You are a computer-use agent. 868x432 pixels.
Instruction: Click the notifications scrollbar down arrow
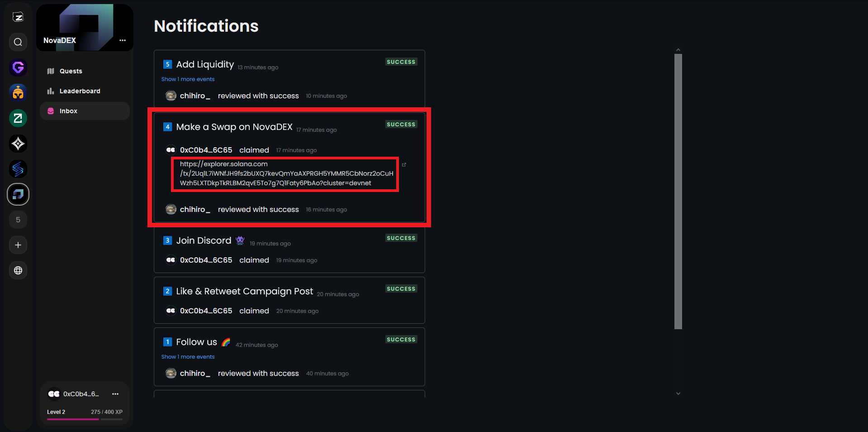pos(678,394)
